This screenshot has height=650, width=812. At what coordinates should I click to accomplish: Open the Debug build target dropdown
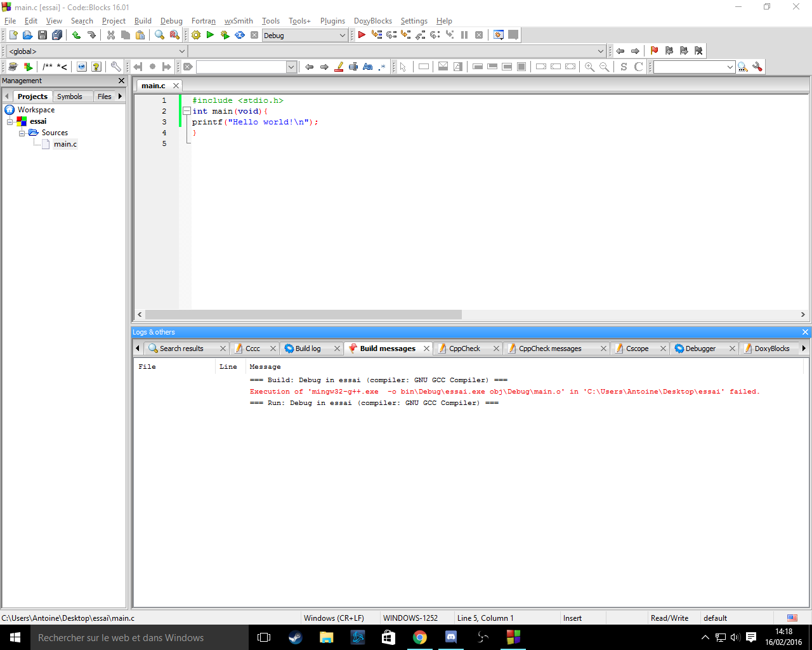(343, 36)
